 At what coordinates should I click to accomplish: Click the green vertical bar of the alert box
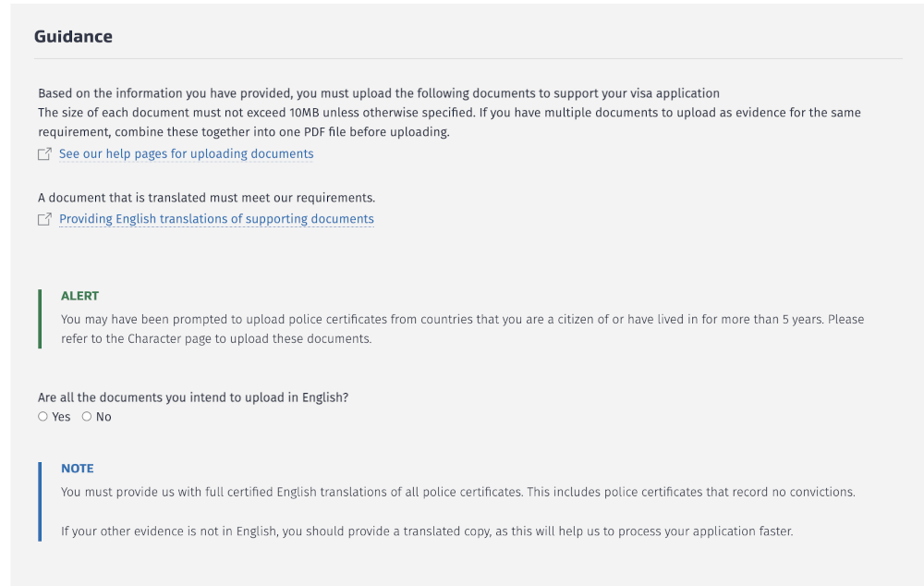[x=40, y=319]
